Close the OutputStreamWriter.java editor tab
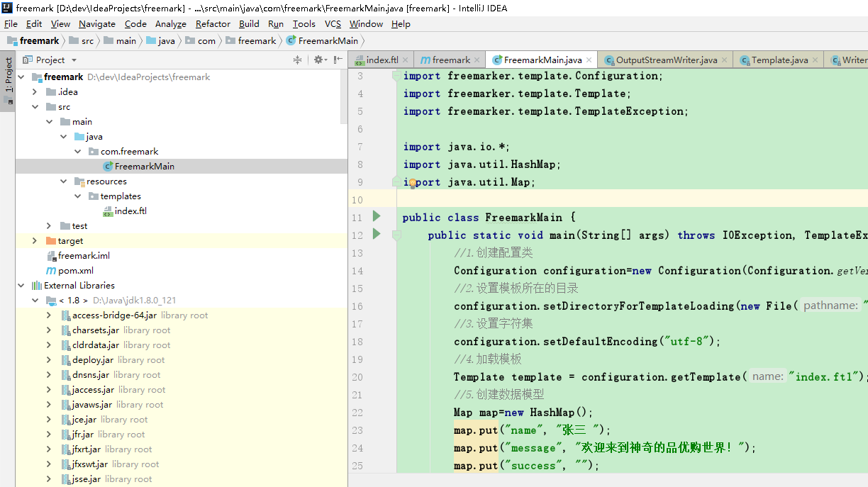Screen dimensions: 868x487 coord(725,60)
